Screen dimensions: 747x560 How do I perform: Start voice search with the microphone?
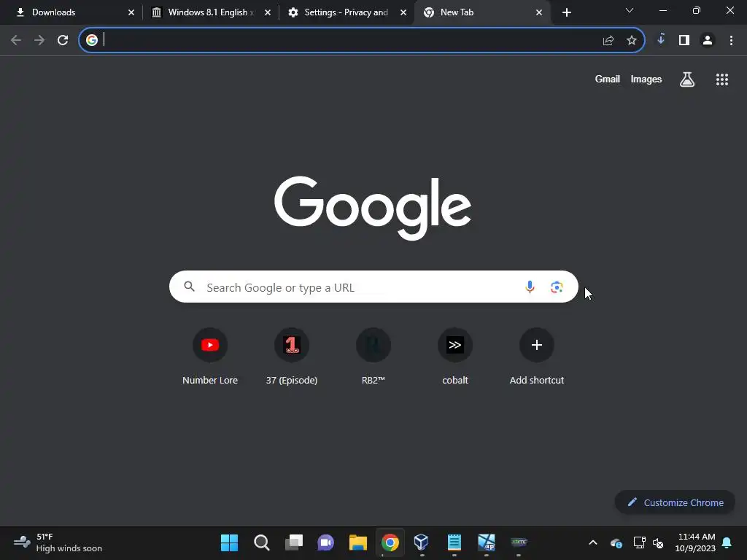[530, 287]
